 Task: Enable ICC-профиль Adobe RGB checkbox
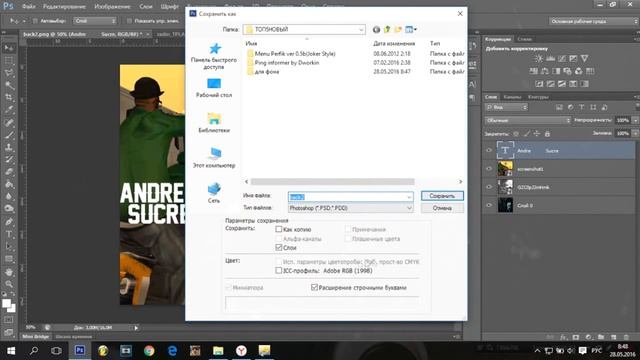(279, 271)
